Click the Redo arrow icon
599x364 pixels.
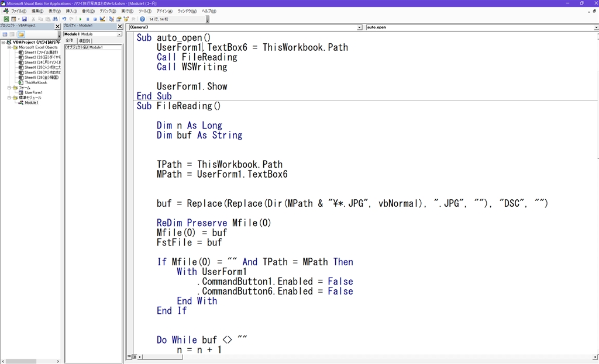coord(71,19)
